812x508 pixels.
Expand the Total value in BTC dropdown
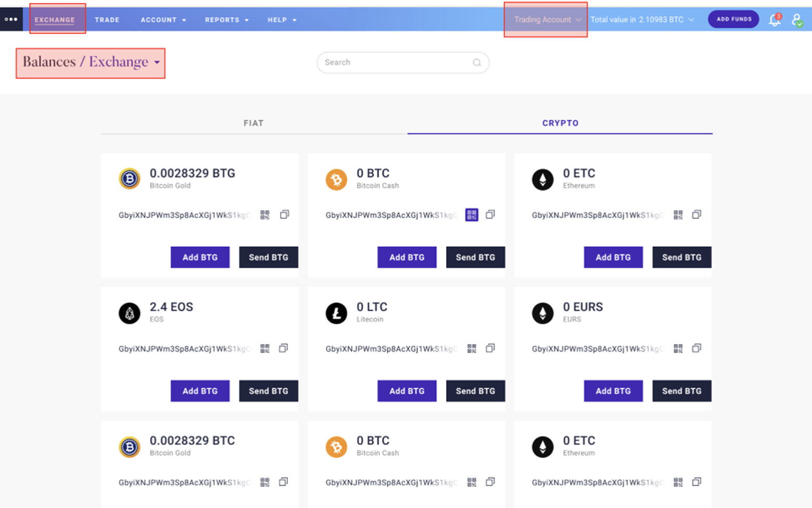tap(691, 19)
